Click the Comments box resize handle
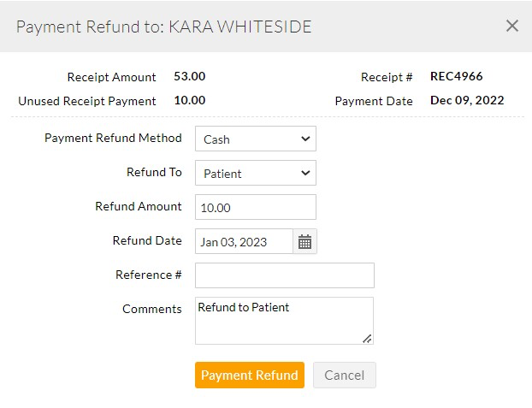This screenshot has height=408, width=532. (368, 339)
